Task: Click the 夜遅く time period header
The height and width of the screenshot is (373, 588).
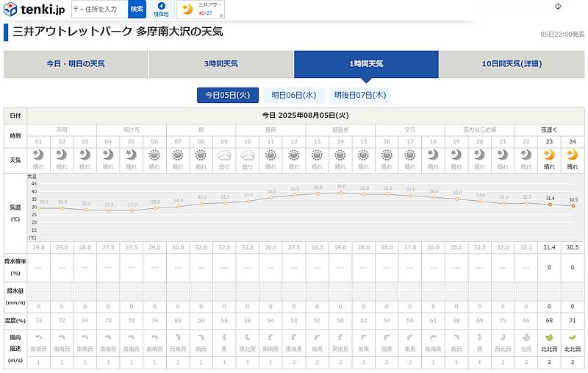Action: tap(549, 129)
